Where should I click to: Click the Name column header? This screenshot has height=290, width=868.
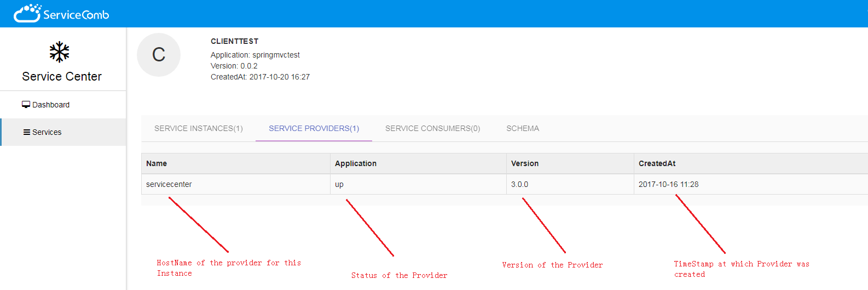157,163
